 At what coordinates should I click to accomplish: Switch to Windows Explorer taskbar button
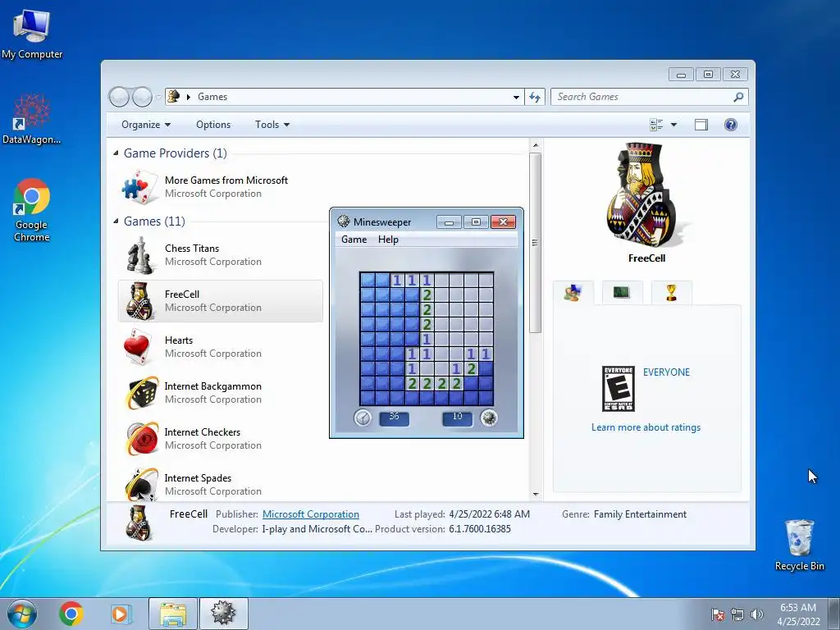(173, 614)
